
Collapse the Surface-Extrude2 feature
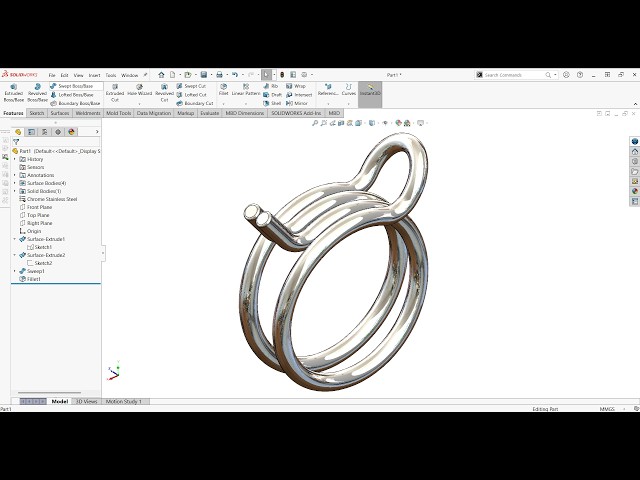[x=15, y=255]
